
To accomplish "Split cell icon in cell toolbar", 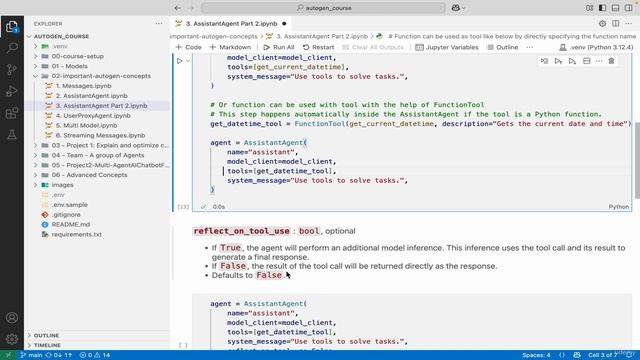I will click(x=587, y=61).
